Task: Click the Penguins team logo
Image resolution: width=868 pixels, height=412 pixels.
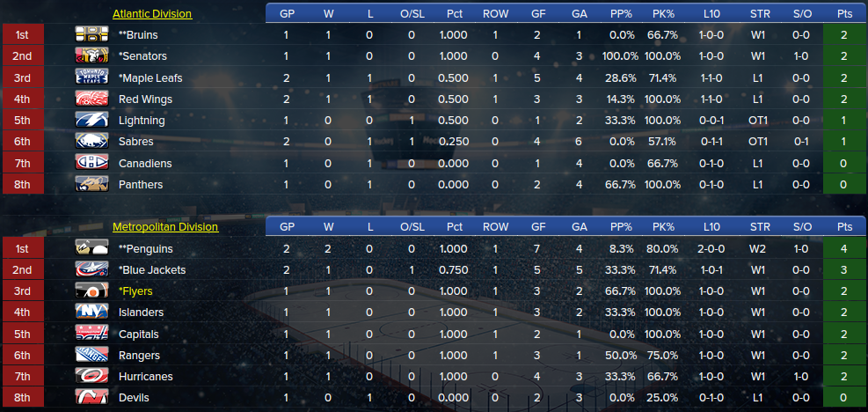Action: tap(91, 248)
